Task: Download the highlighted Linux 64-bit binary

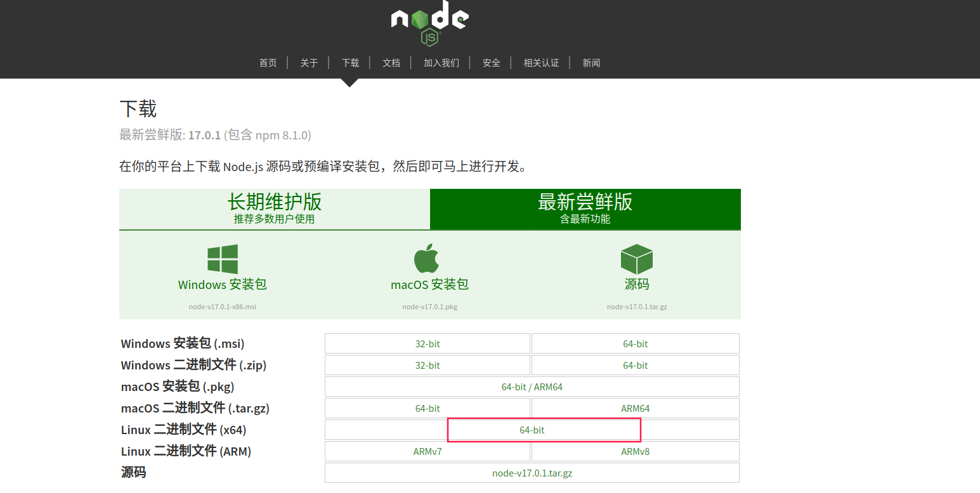Action: tap(544, 430)
